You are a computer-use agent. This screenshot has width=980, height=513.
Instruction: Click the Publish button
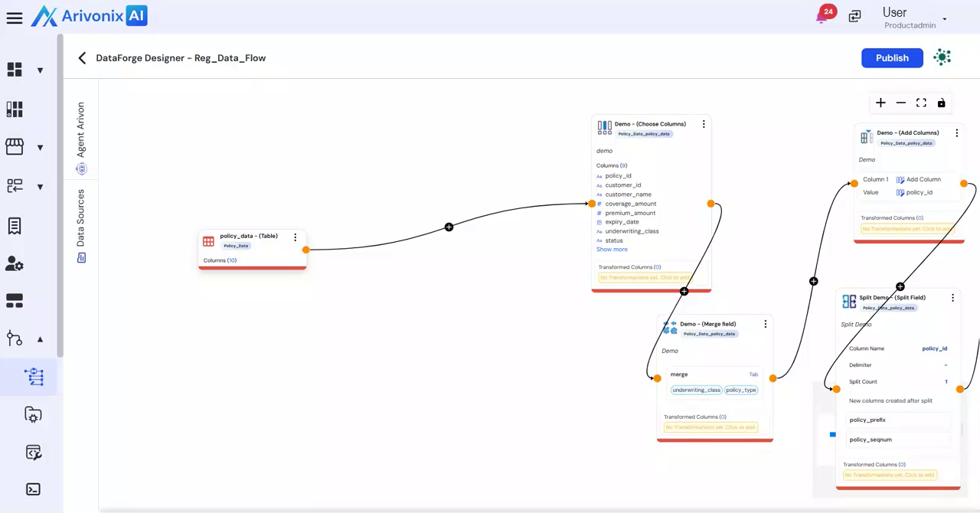point(892,58)
